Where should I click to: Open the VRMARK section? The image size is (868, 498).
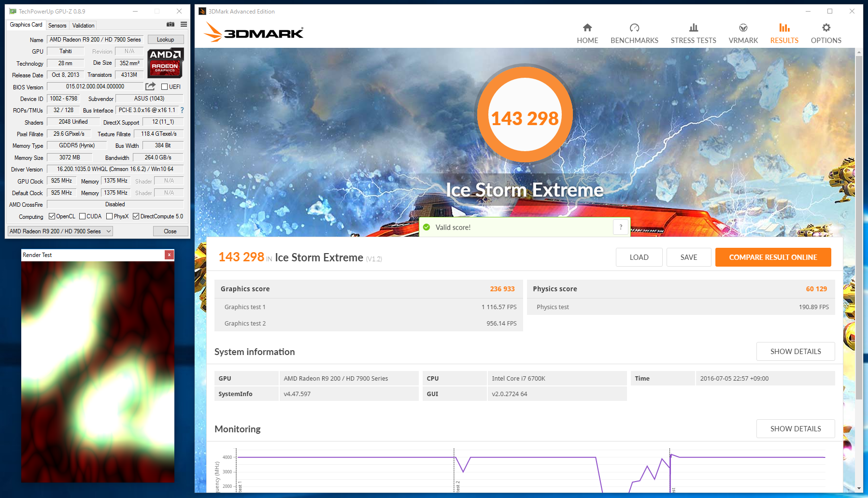point(743,33)
